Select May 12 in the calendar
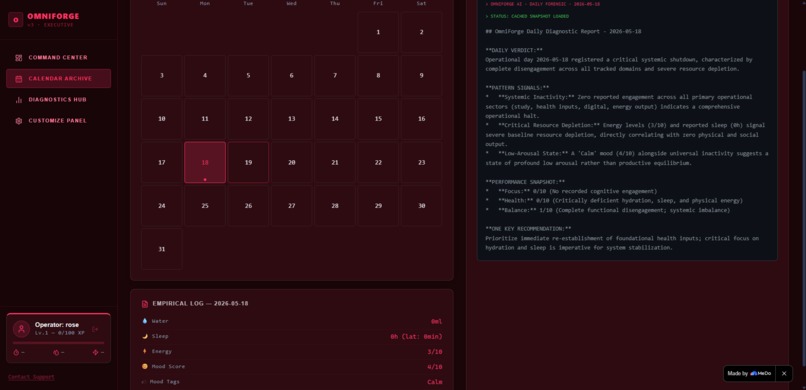The width and height of the screenshot is (806, 390). [x=248, y=119]
